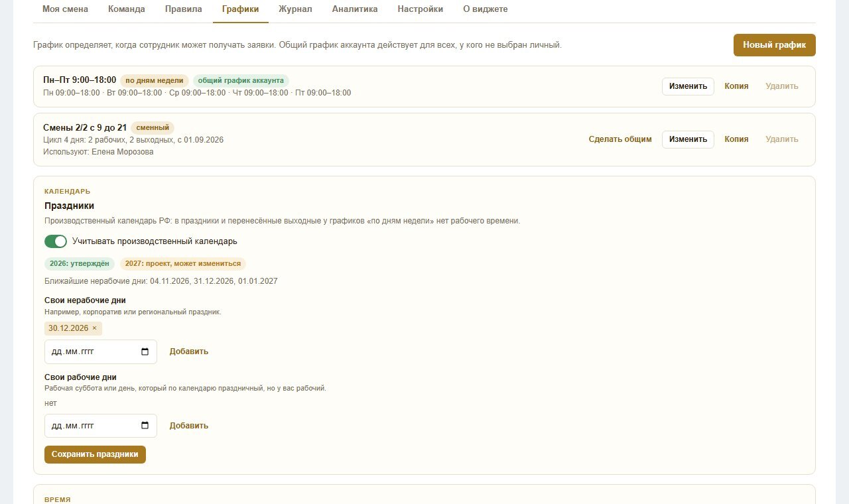Go to the Правила tab
The width and height of the screenshot is (849, 504).
point(184,9)
